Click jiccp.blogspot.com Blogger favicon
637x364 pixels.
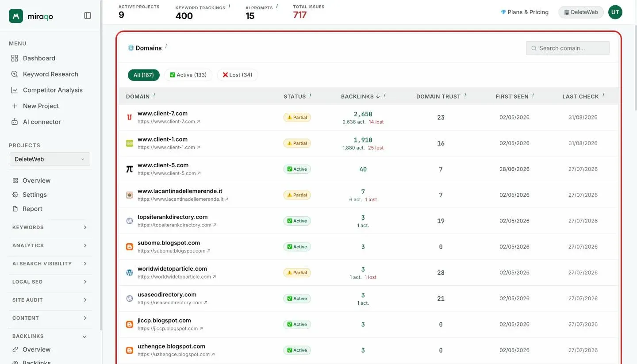pyautogui.click(x=130, y=324)
